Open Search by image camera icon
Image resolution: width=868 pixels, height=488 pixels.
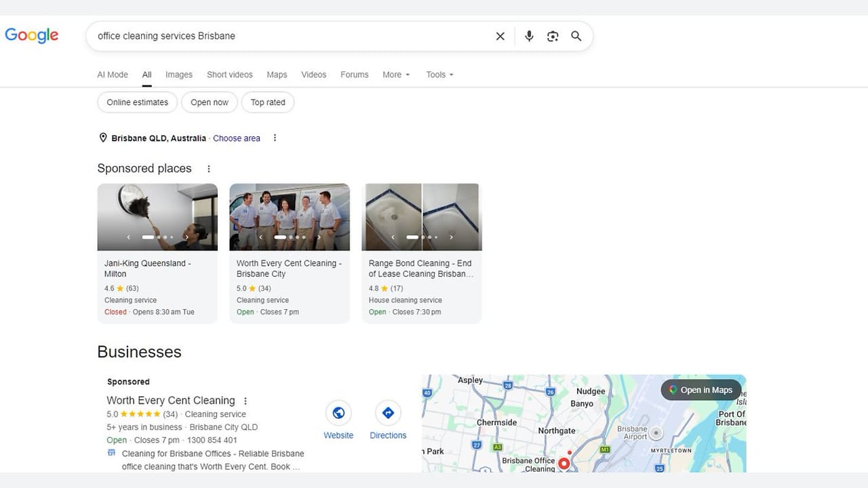(x=553, y=37)
